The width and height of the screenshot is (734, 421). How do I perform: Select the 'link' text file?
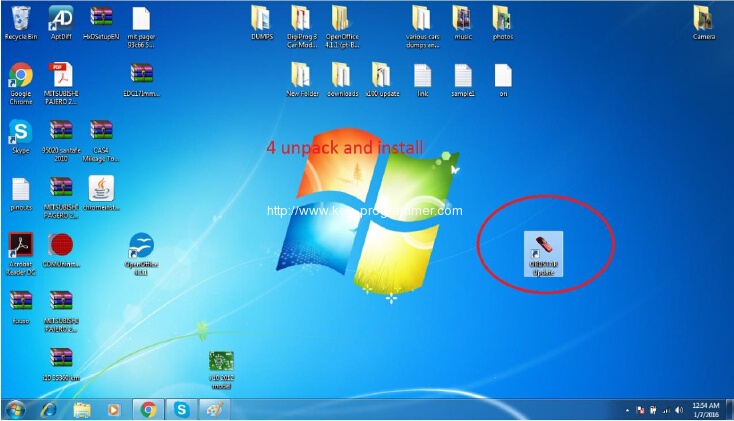[x=422, y=81]
